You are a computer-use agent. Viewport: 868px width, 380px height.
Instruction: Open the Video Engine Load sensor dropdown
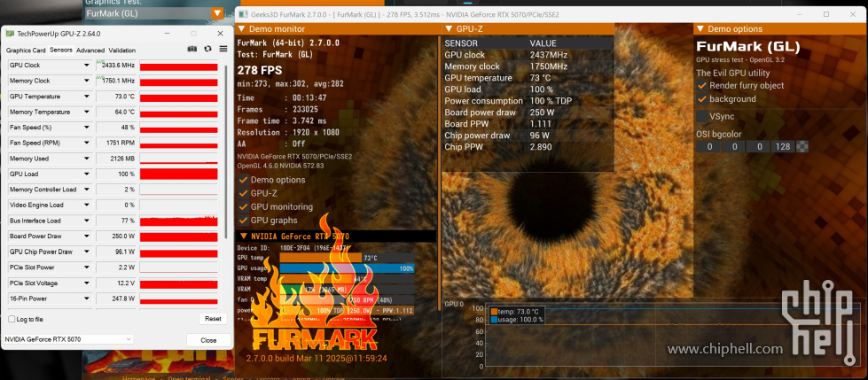(86, 206)
